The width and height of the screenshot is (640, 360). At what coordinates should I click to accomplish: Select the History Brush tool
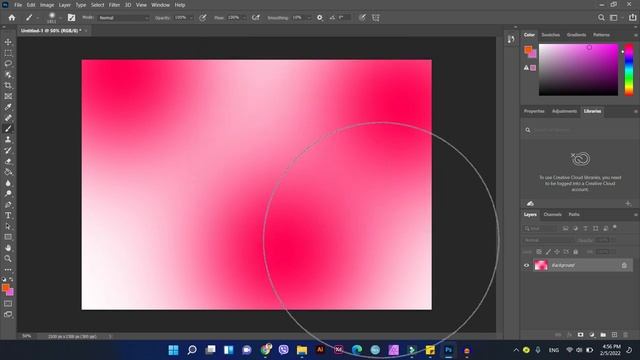pyautogui.click(x=8, y=150)
